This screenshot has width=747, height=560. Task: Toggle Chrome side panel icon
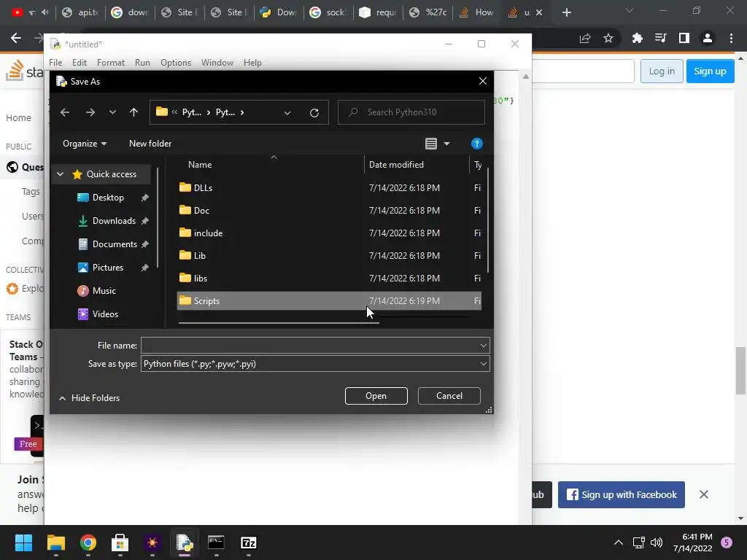click(x=684, y=38)
